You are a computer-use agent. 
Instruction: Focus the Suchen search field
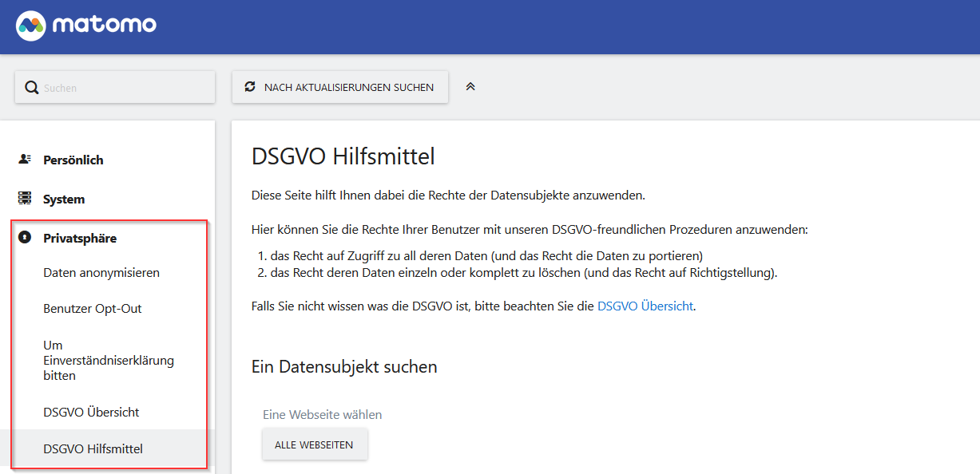115,87
